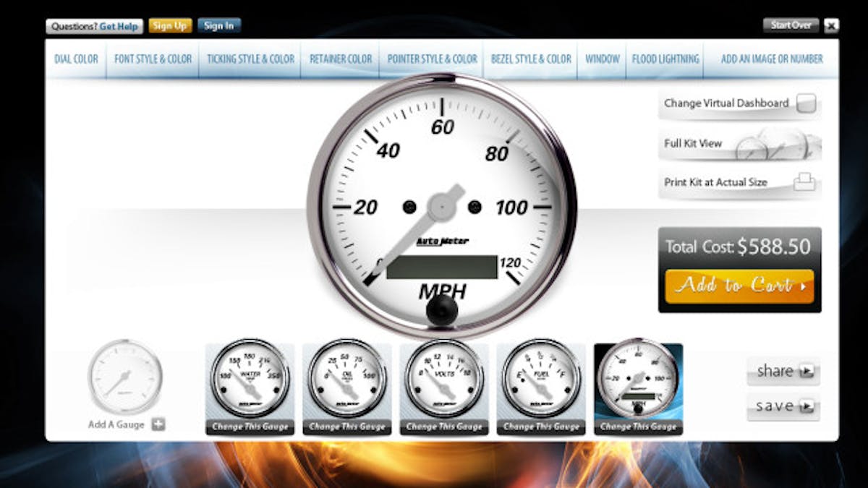Click the Add to Cart button
This screenshot has width=868, height=488.
739,285
